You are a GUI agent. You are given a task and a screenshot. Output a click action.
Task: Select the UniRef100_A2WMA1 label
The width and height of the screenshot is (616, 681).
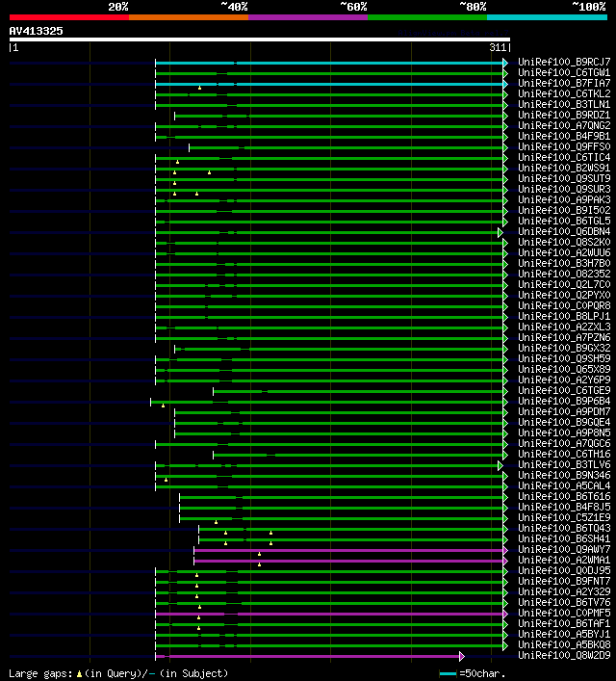[x=564, y=560]
